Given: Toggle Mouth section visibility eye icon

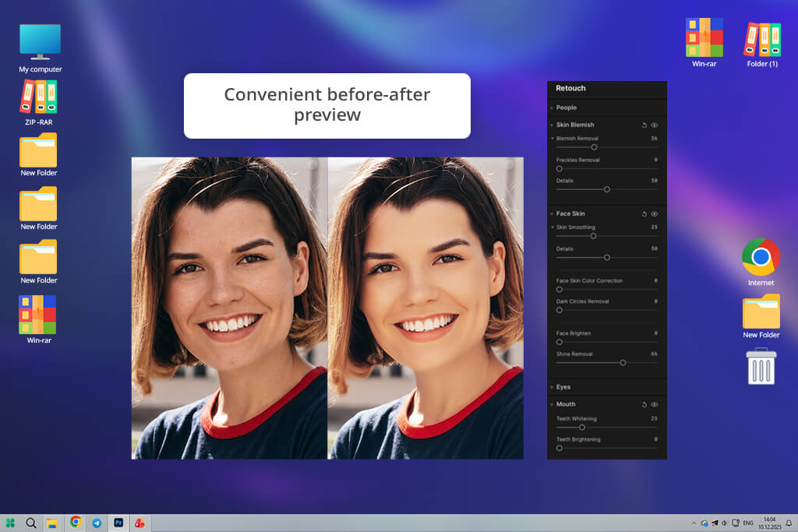Looking at the screenshot, I should (x=655, y=405).
